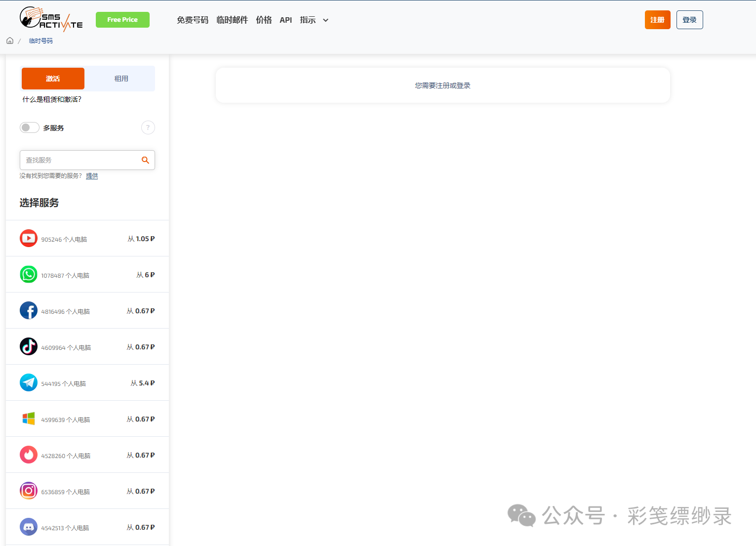
Task: Click the home breadcrumb icon
Action: pos(10,41)
